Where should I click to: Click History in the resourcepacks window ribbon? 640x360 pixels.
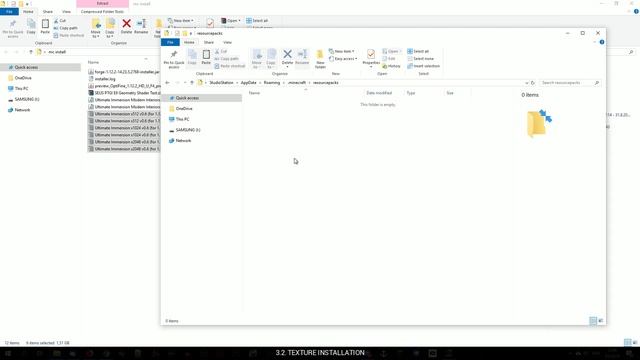coord(391,66)
